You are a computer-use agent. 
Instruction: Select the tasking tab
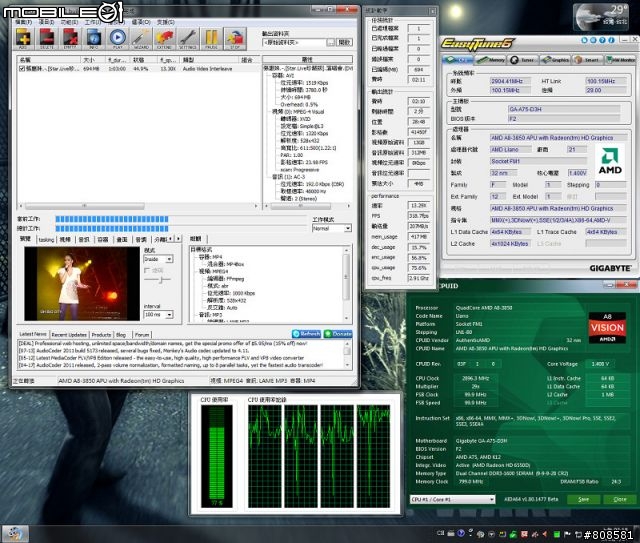(46, 240)
